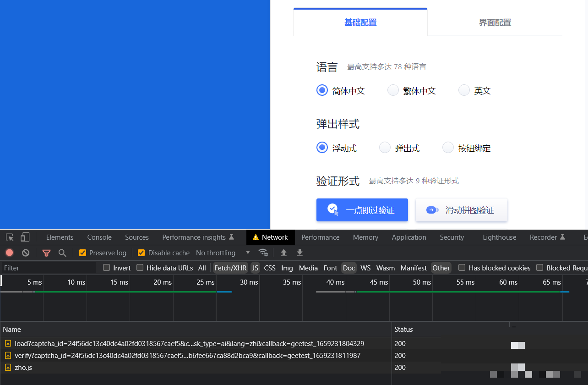588x385 pixels.
Task: Toggle the device toolbar icon
Action: click(25, 237)
